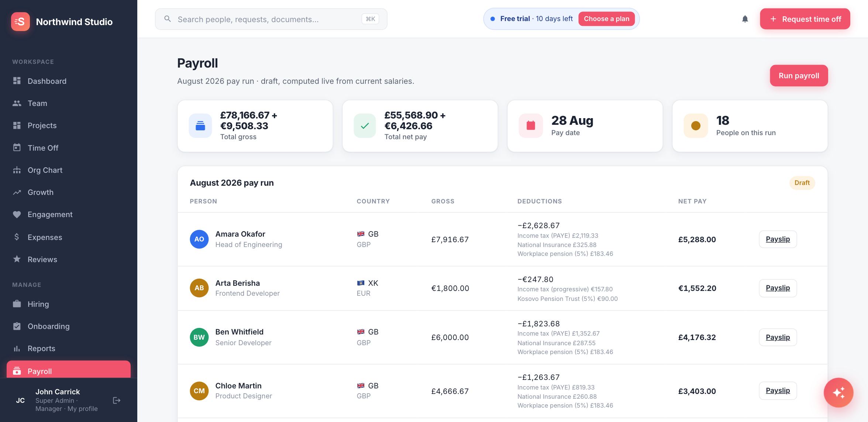Click the Dashboard grid icon in the sidebar
The width and height of the screenshot is (868, 422).
point(17,81)
